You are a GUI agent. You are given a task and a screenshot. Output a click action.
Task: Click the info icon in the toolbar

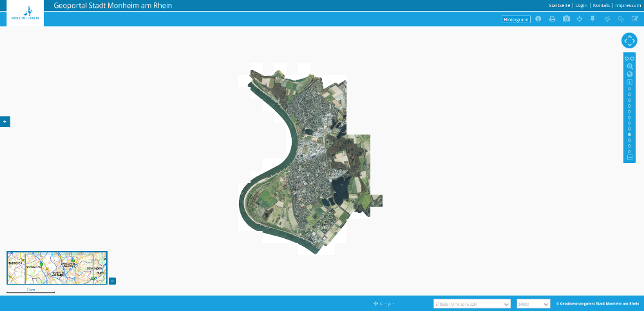[x=538, y=19]
